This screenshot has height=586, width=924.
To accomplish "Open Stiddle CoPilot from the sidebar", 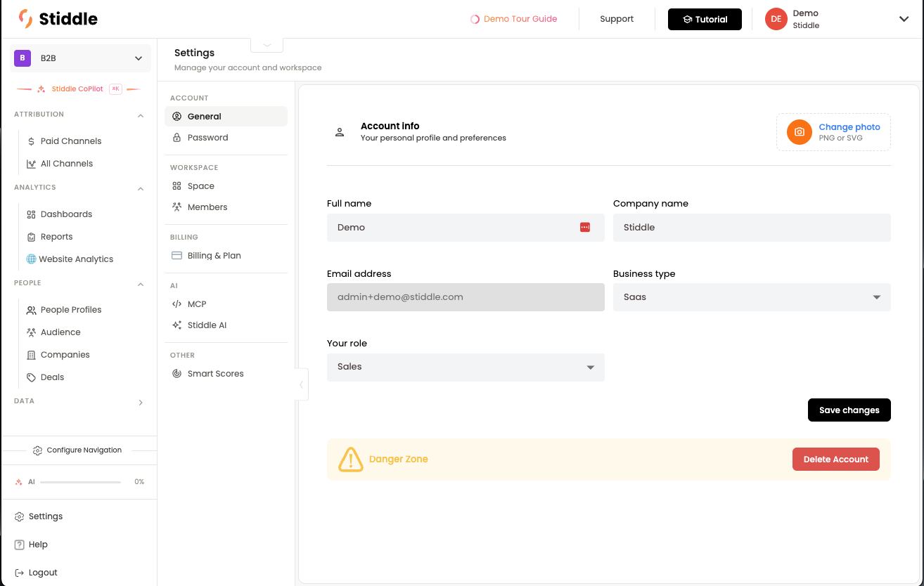I will pyautogui.click(x=77, y=89).
